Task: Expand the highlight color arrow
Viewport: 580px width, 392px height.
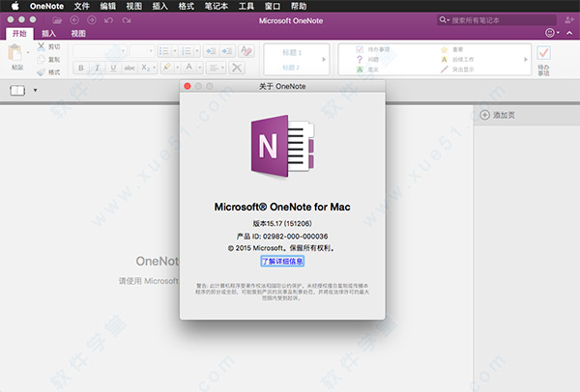Action: [x=178, y=68]
